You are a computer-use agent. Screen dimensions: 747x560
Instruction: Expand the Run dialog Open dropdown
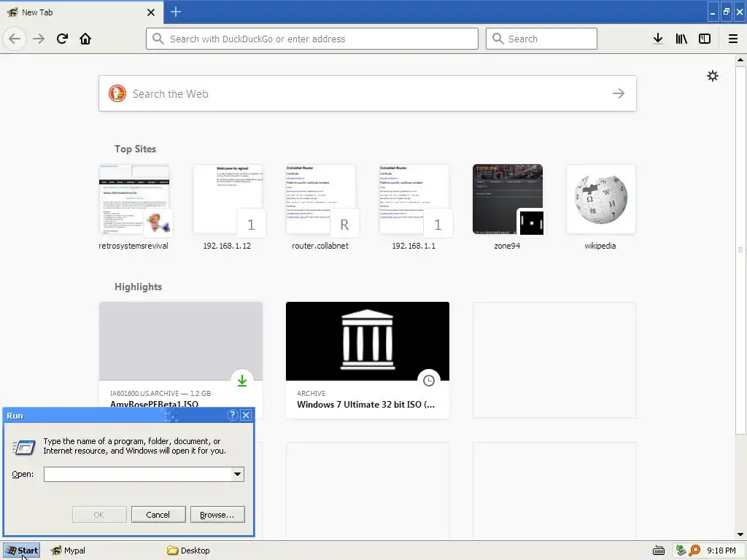click(237, 474)
